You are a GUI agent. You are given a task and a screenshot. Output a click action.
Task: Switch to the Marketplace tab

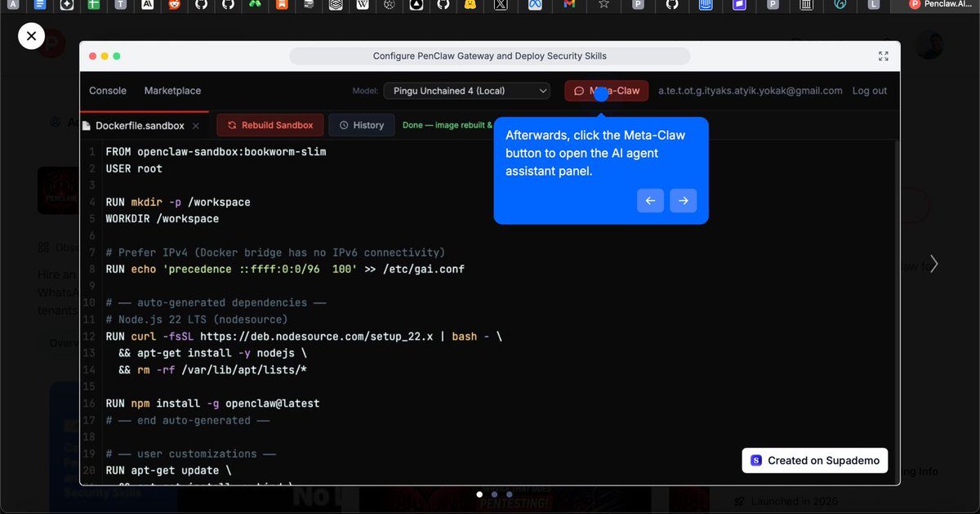pyautogui.click(x=171, y=91)
